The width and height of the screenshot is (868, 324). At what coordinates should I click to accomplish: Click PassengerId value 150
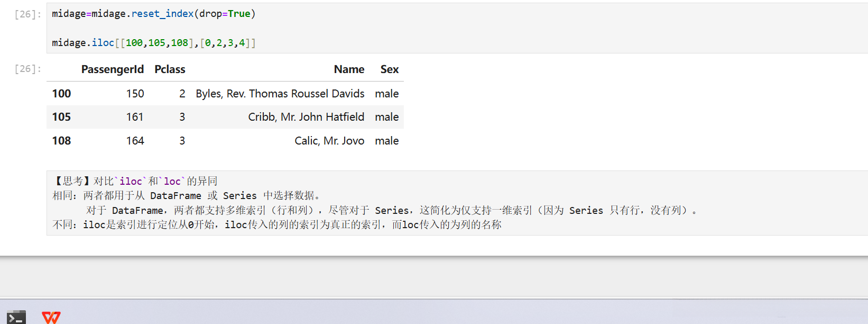click(x=135, y=94)
